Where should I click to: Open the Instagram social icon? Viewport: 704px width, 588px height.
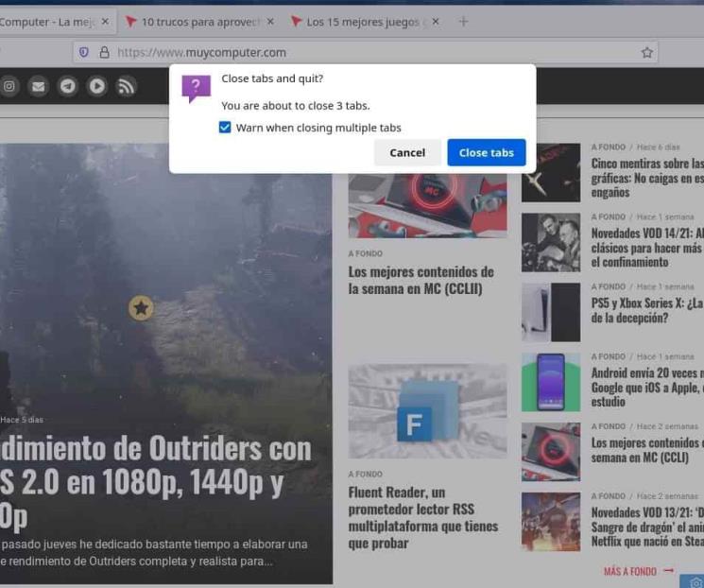tap(9, 86)
